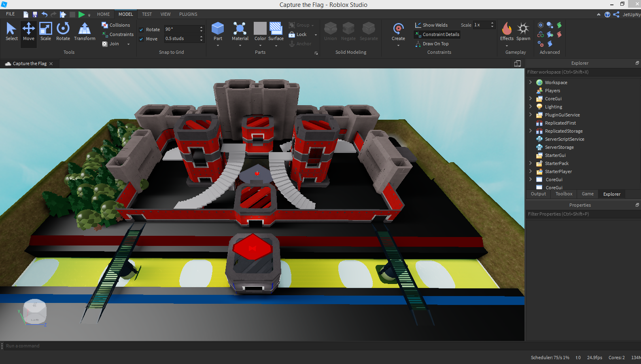
Task: Expand the Workspace node
Action: (x=531, y=82)
